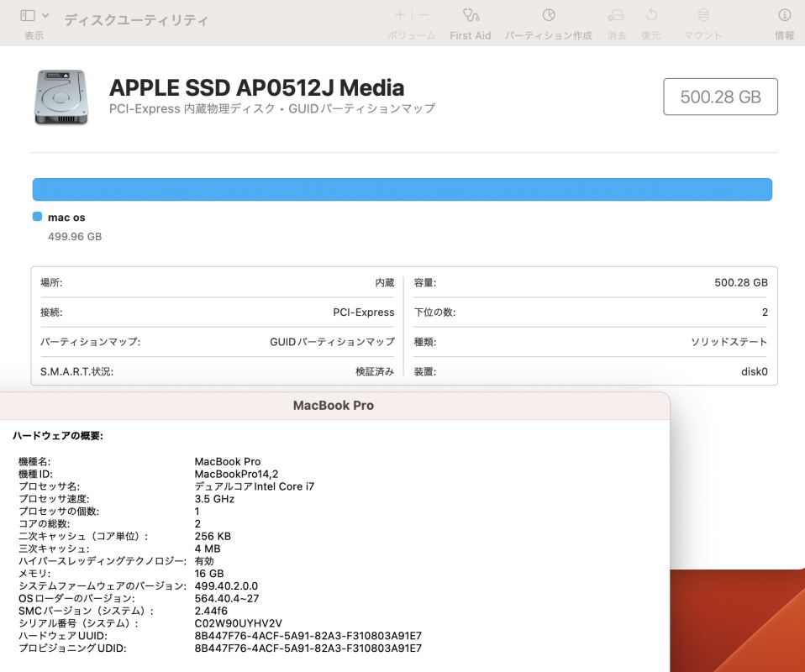
Task: Click the 復元 label in toolbar
Action: tap(651, 35)
